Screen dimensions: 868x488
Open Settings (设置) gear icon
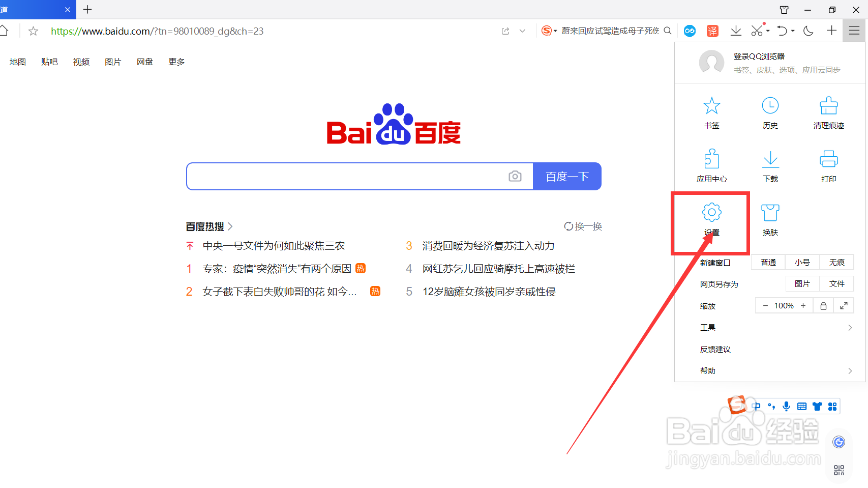pyautogui.click(x=711, y=212)
